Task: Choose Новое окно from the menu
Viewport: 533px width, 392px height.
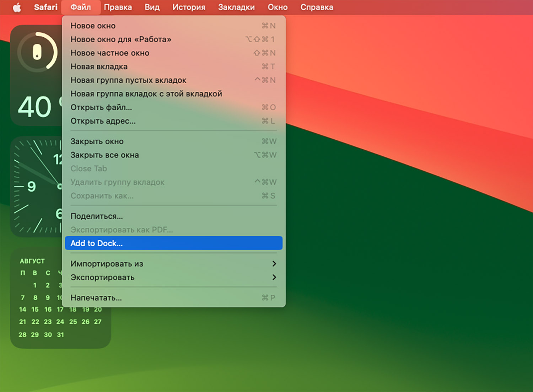Action: click(93, 26)
